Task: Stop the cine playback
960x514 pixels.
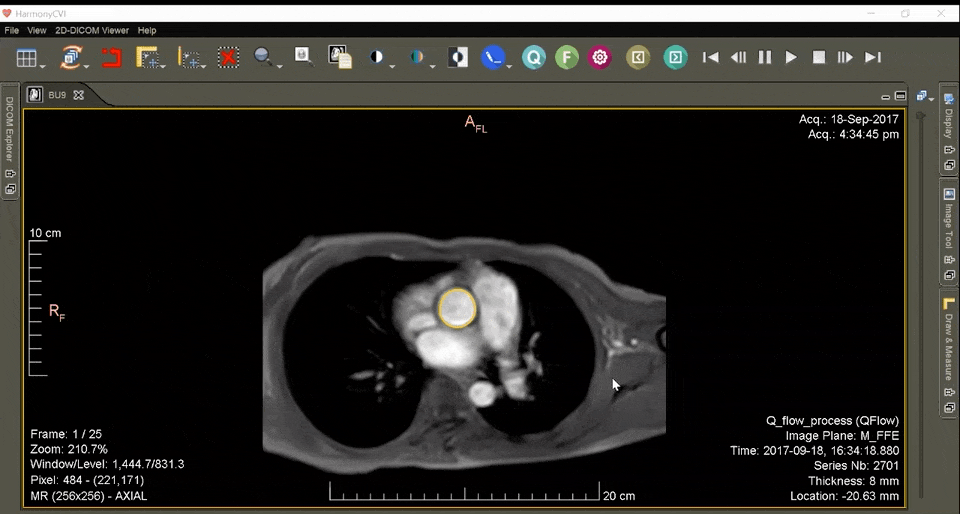Action: tap(819, 58)
